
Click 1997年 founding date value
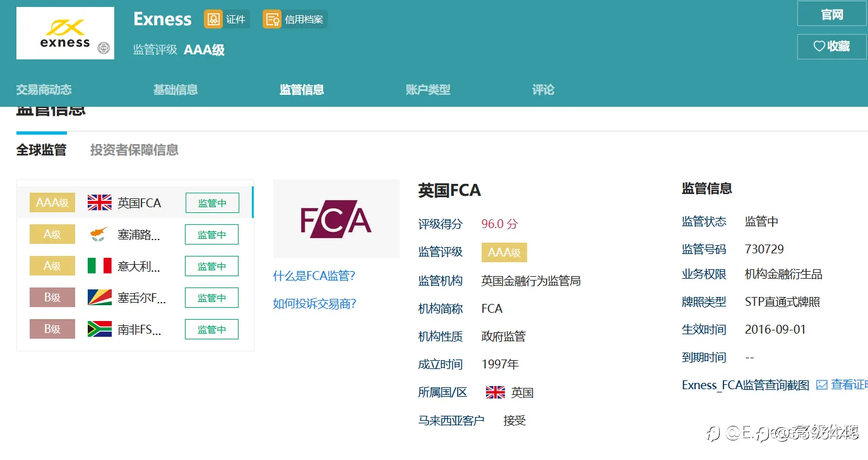pos(500,365)
